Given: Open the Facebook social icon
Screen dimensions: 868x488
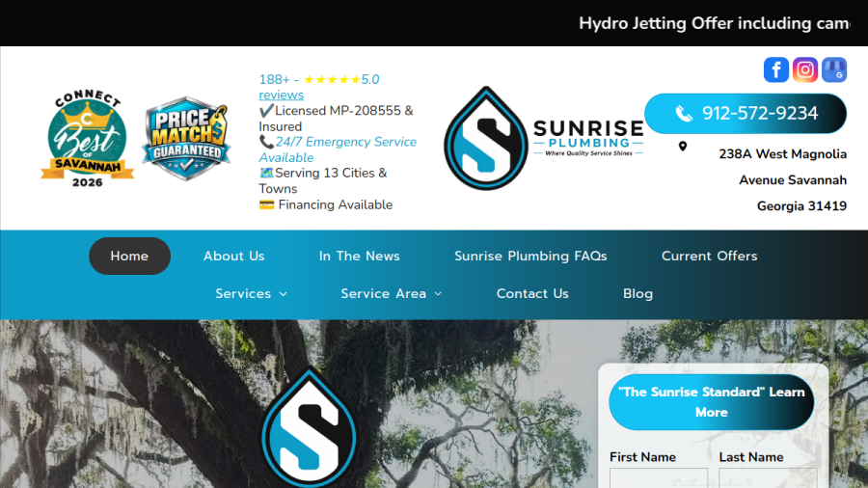Looking at the screenshot, I should click(776, 69).
